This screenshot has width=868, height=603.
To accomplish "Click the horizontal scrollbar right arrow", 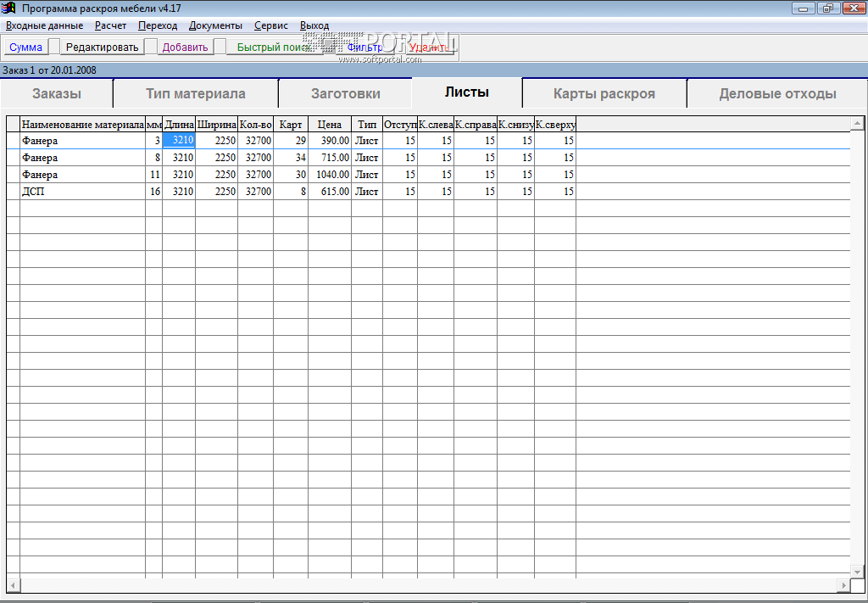I will [x=843, y=584].
